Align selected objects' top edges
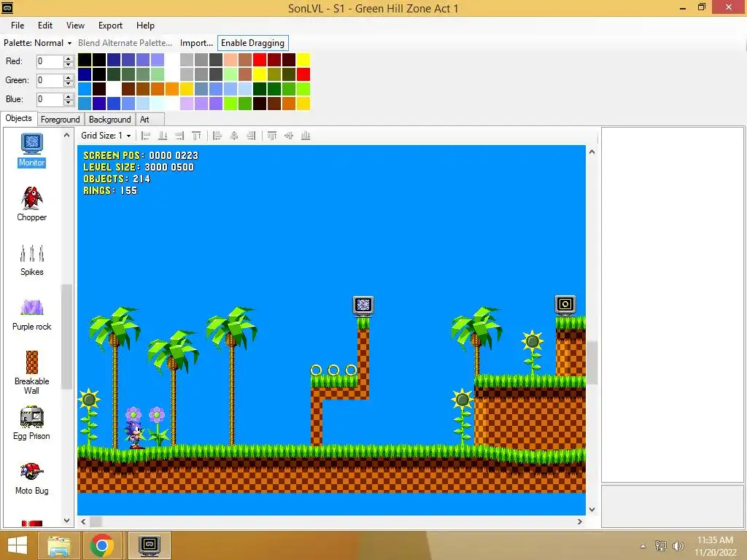747x560 pixels. tap(272, 136)
